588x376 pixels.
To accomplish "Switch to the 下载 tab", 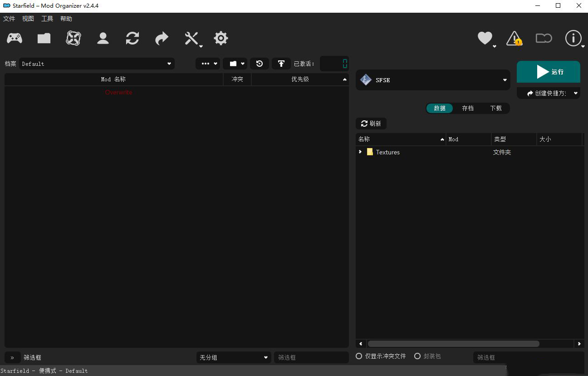I will click(x=496, y=108).
